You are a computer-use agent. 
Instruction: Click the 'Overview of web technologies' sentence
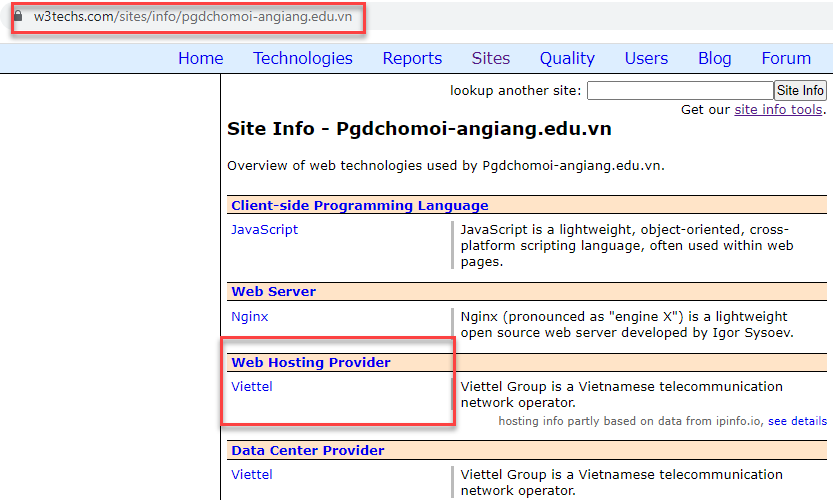(x=446, y=166)
